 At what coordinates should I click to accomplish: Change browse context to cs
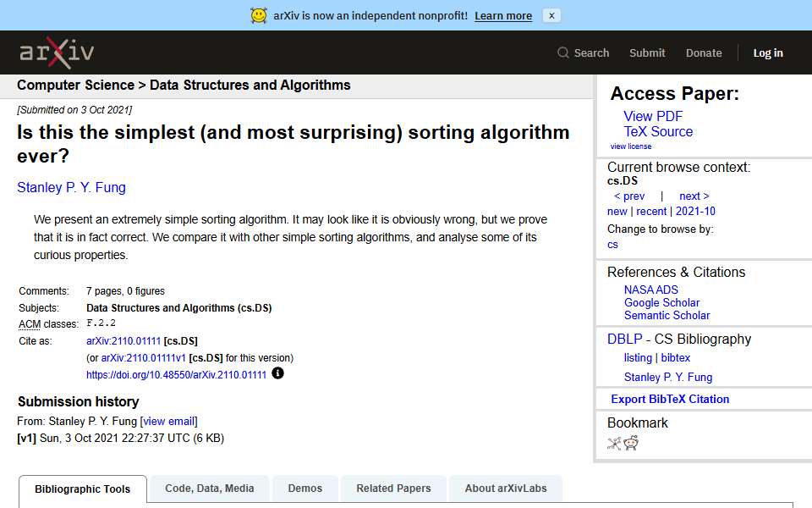(612, 244)
